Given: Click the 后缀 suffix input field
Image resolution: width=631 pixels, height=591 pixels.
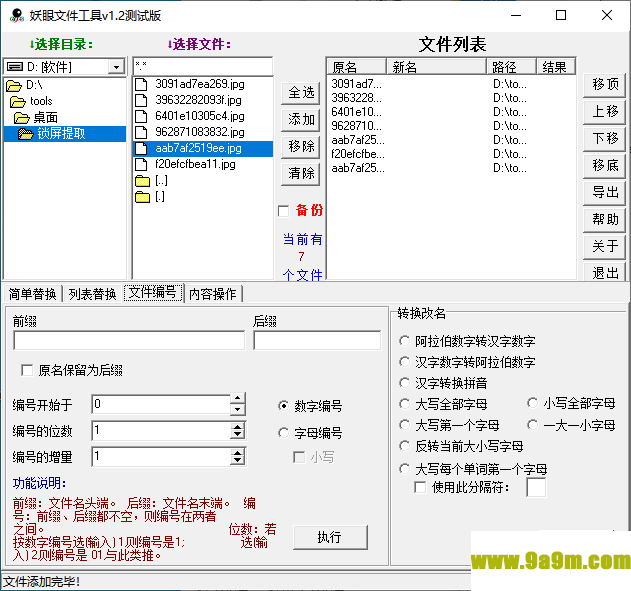Looking at the screenshot, I should [317, 340].
